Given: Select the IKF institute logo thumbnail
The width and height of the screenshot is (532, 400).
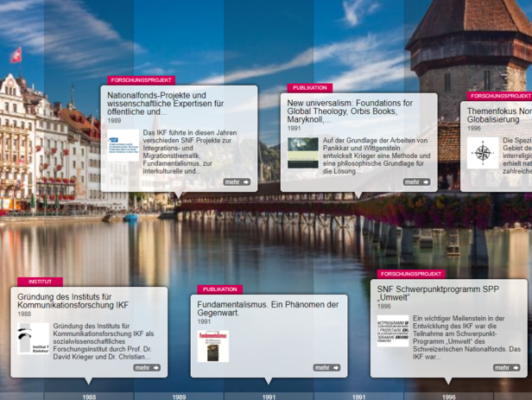Looking at the screenshot, I should coord(34,339).
